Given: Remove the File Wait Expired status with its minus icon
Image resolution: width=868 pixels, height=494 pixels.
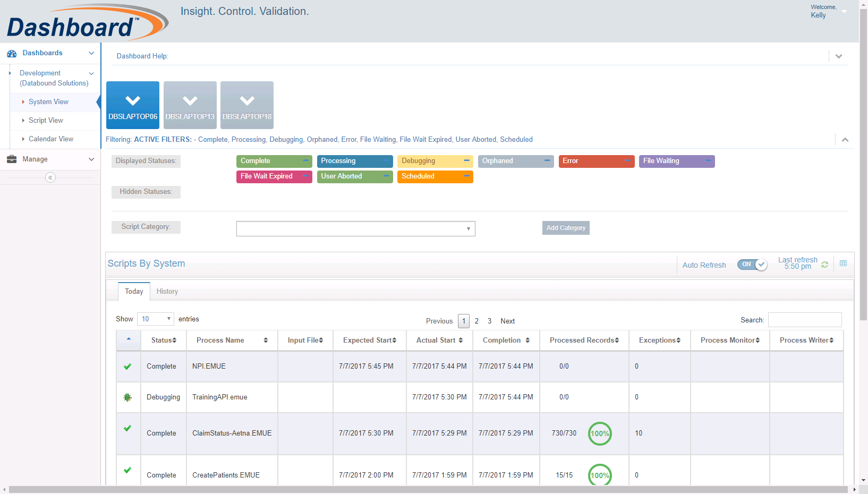Looking at the screenshot, I should click(305, 176).
